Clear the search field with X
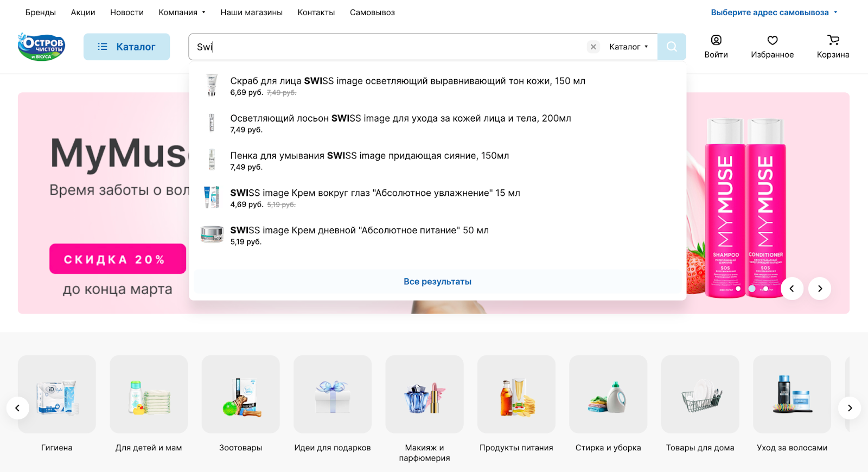 (x=593, y=47)
